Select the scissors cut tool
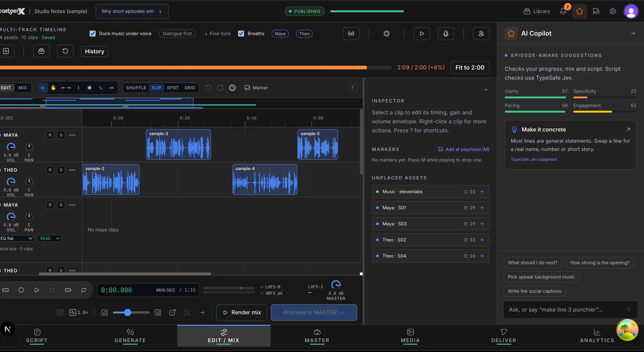Viewport: 644px width, 352px height. pyautogui.click(x=111, y=88)
